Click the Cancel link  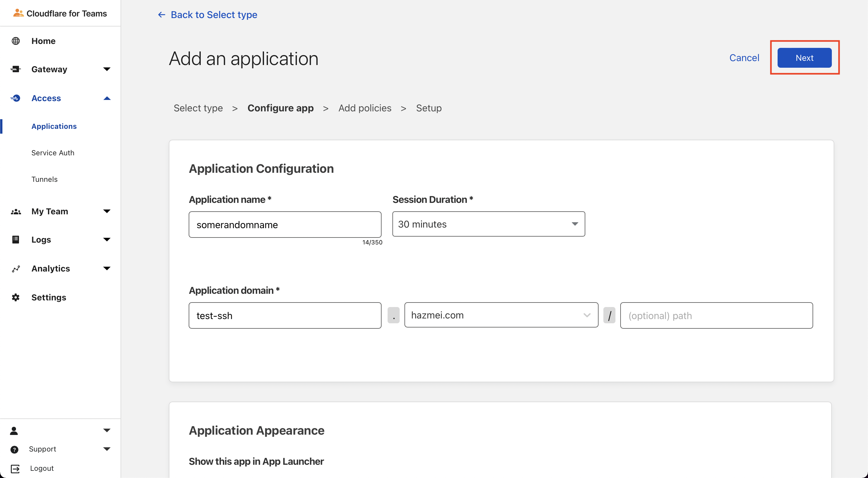tap(744, 57)
